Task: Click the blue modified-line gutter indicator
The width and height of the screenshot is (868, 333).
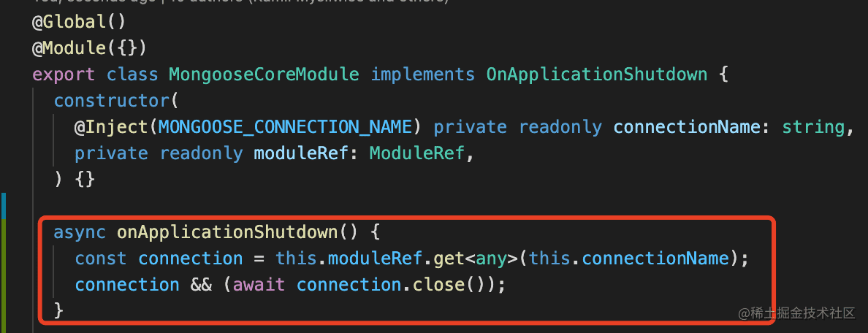Action: coord(4,206)
